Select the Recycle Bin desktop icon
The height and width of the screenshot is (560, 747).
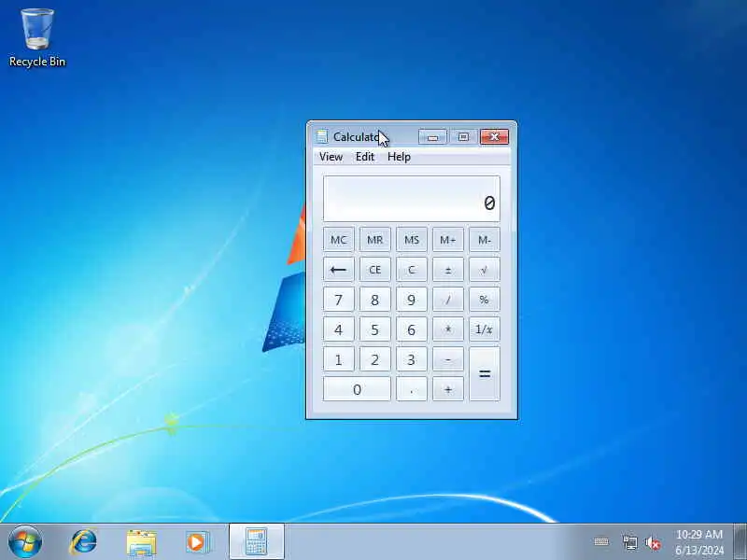click(x=37, y=37)
